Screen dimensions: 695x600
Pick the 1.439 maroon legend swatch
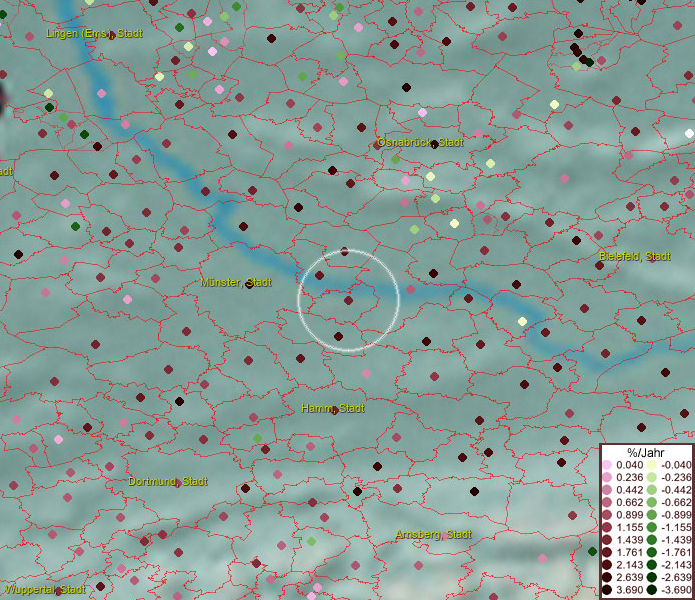tap(607, 540)
